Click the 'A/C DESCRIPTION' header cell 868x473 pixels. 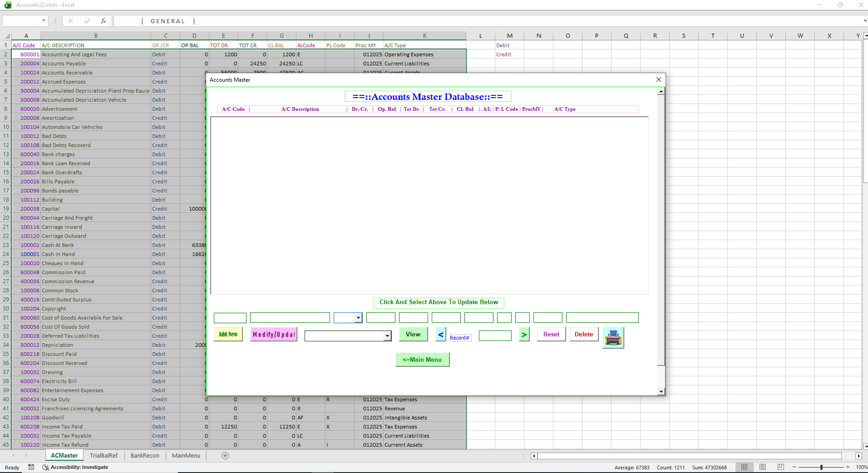tap(96, 45)
